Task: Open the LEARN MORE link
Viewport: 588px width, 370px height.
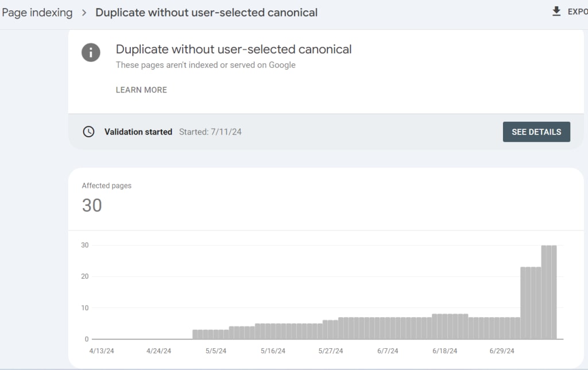Action: pos(141,90)
